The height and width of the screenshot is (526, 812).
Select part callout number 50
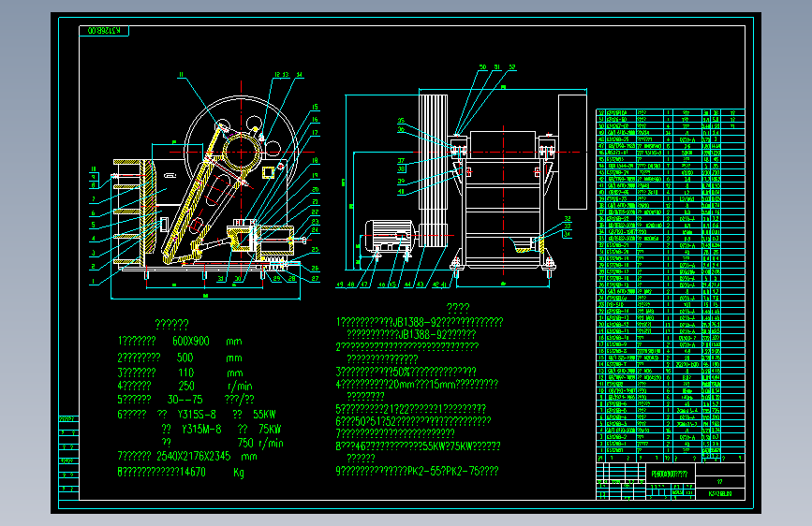482,67
